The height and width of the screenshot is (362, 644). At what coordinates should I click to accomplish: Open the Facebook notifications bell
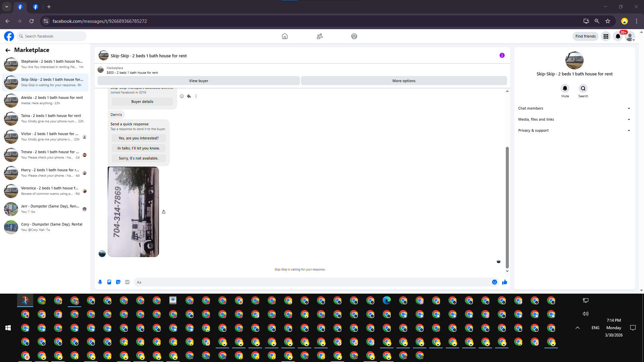(x=618, y=36)
